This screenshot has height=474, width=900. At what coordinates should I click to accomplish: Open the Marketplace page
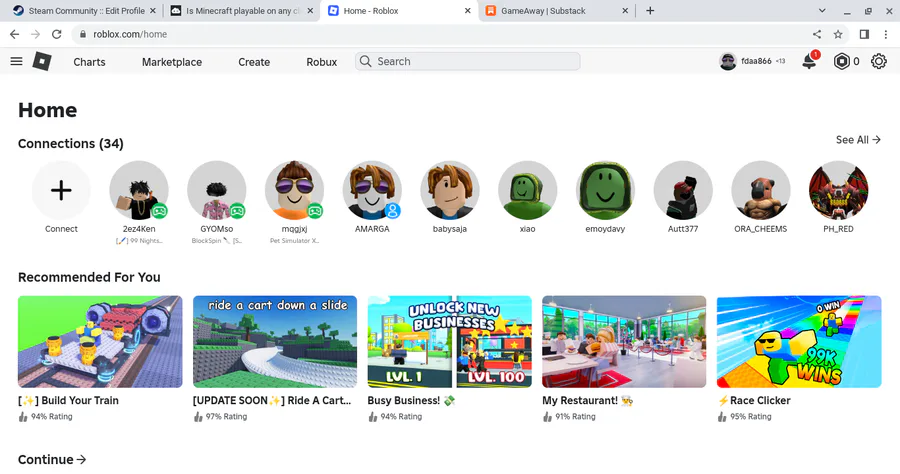tap(172, 62)
